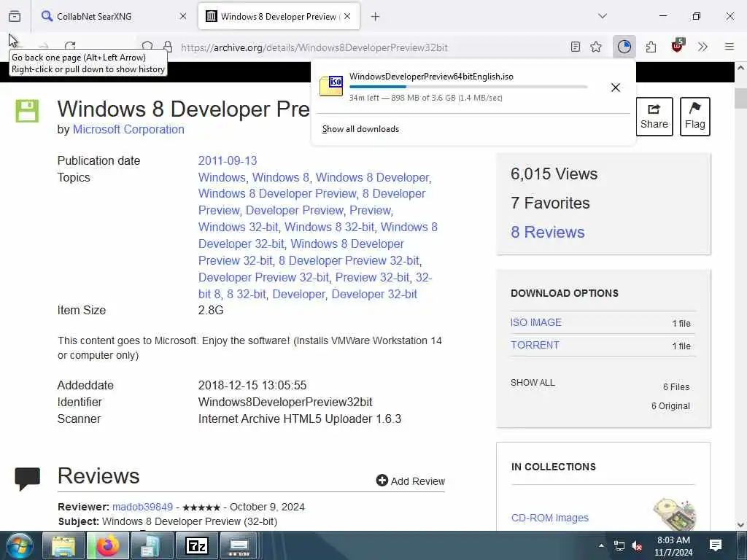Viewport: 747px width, 560px height.
Task: Show hidden tray icons arrow
Action: tap(601, 545)
